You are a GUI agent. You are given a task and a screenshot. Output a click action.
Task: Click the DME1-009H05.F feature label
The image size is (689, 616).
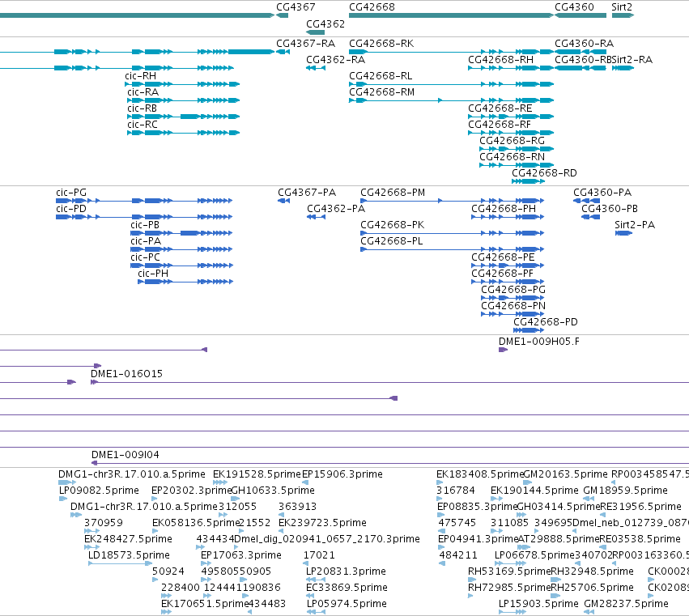click(539, 342)
